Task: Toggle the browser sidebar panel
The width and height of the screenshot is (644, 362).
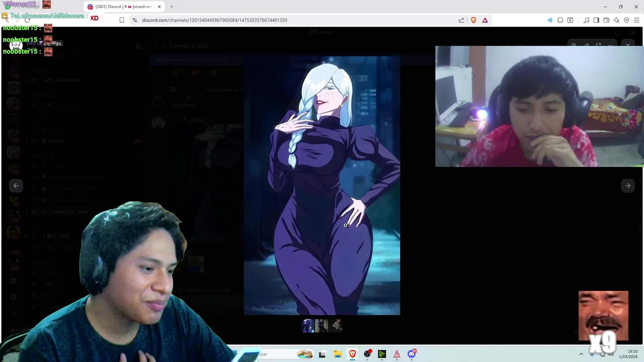Action: coord(596,20)
